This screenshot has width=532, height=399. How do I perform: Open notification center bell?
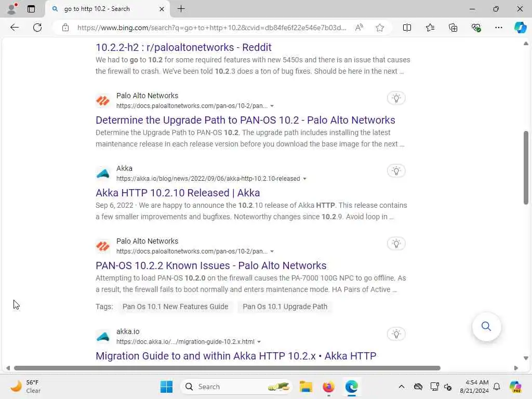pyautogui.click(x=496, y=387)
